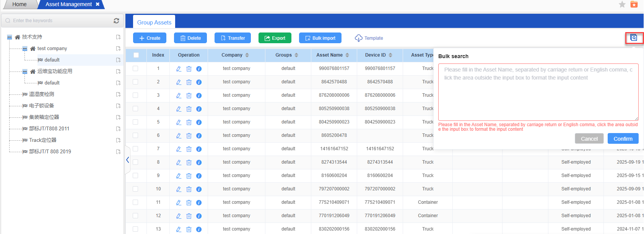Collapse the 技术支持 root tree node

click(10, 37)
